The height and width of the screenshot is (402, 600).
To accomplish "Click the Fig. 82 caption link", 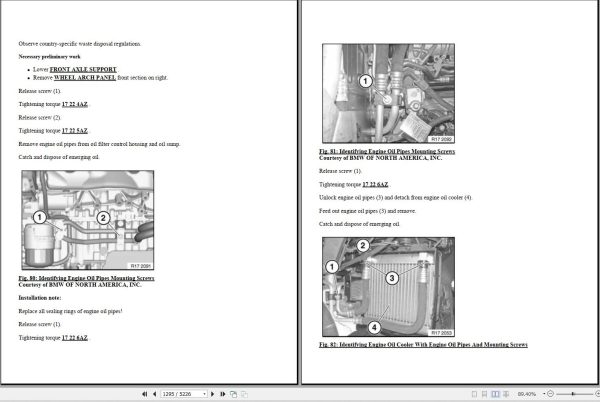I will click(423, 345).
